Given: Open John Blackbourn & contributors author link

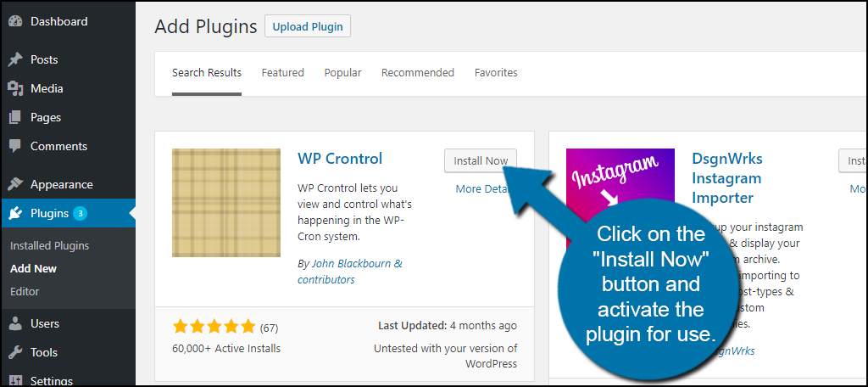Looking at the screenshot, I should click(350, 272).
